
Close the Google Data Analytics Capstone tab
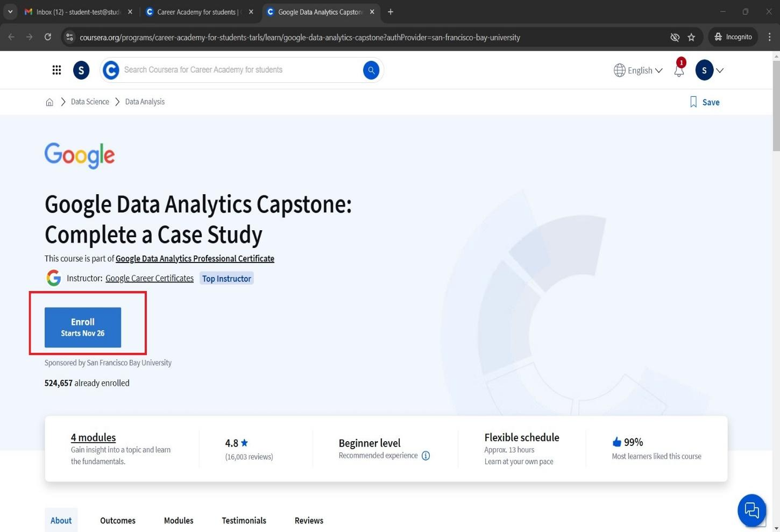pos(372,12)
